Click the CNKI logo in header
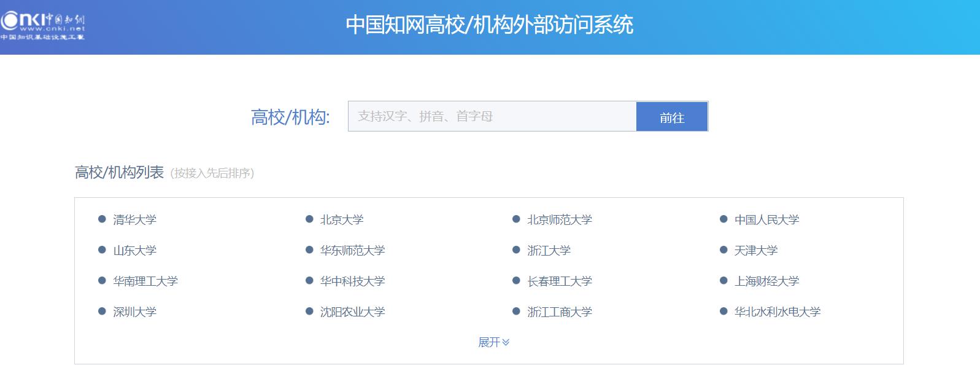This screenshot has width=980, height=365. 43,26
